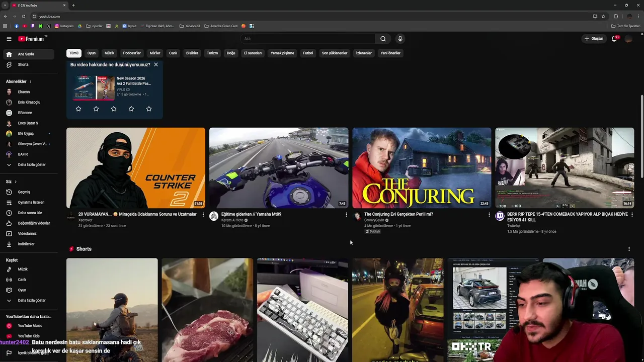Open the YouTube hamburger guide menu
This screenshot has width=644, height=362.
pyautogui.click(x=9, y=39)
